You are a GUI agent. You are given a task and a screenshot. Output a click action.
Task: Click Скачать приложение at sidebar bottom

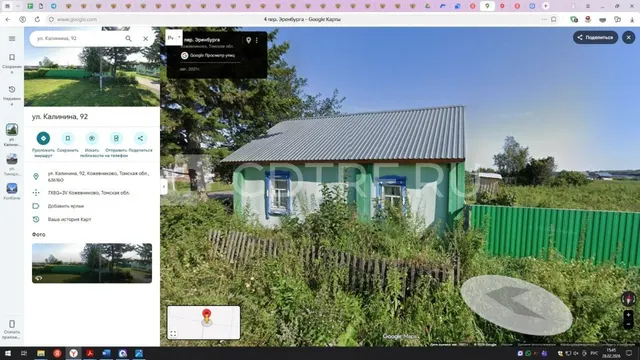pos(12,329)
